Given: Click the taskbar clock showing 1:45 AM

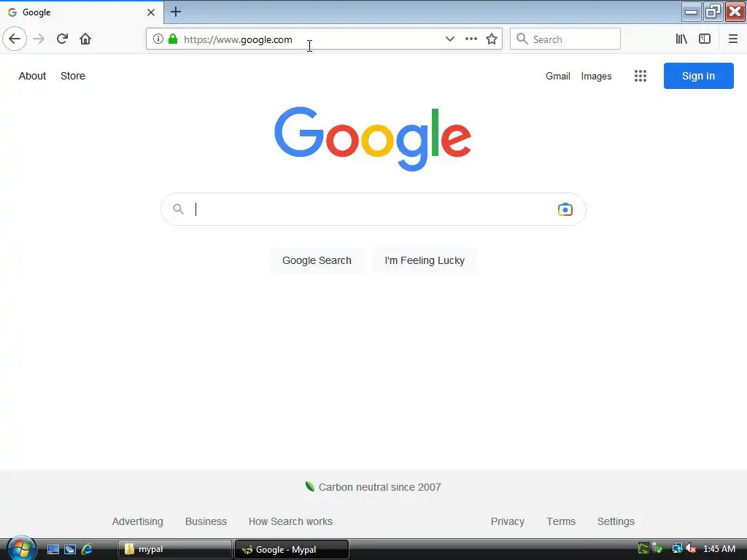Looking at the screenshot, I should pyautogui.click(x=719, y=549).
